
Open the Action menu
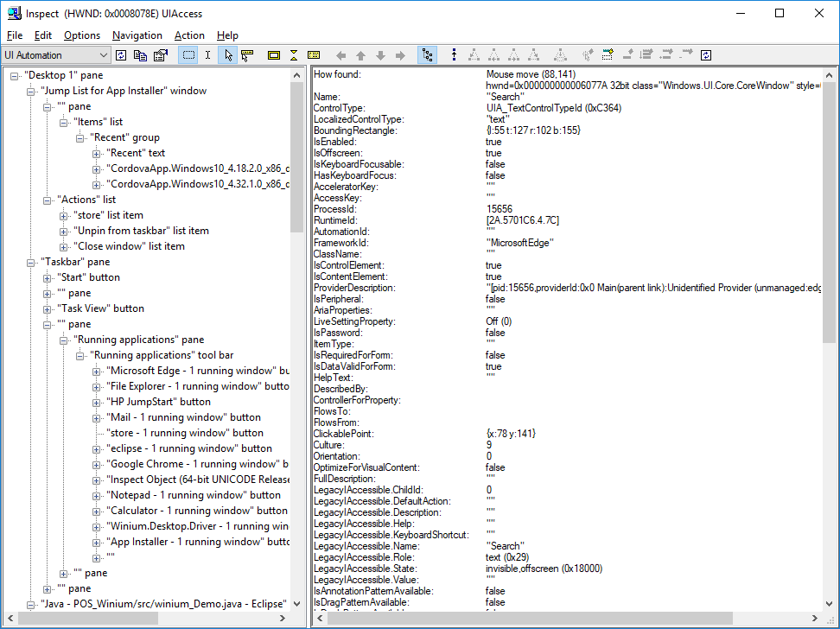click(189, 35)
